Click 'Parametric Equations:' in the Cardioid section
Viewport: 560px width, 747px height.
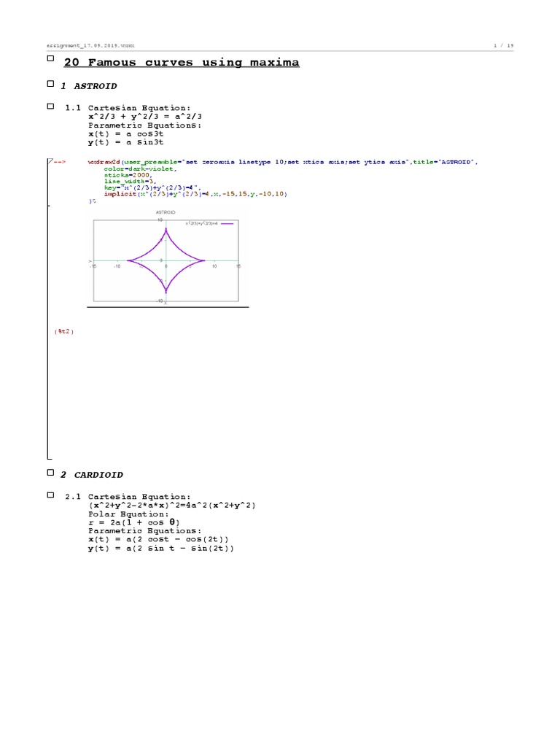145,531
